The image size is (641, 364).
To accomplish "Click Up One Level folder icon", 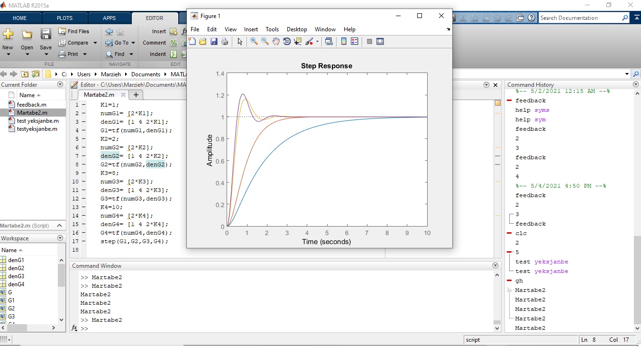I will [24, 74].
